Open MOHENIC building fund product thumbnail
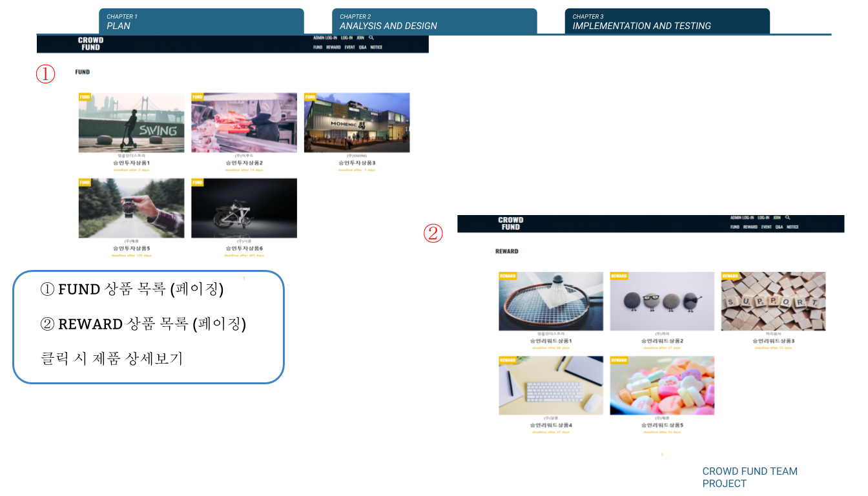This screenshot has width=868, height=496. [356, 123]
